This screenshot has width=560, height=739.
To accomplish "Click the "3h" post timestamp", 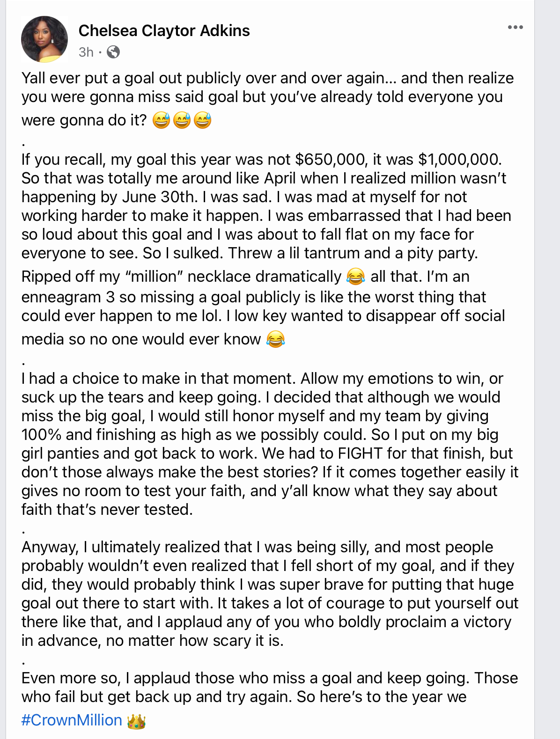I will (x=86, y=52).
